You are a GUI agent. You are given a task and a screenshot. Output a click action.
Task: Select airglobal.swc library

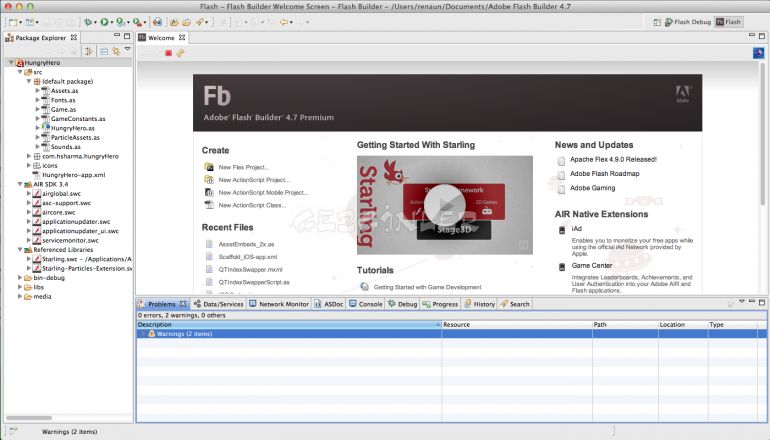point(61,193)
